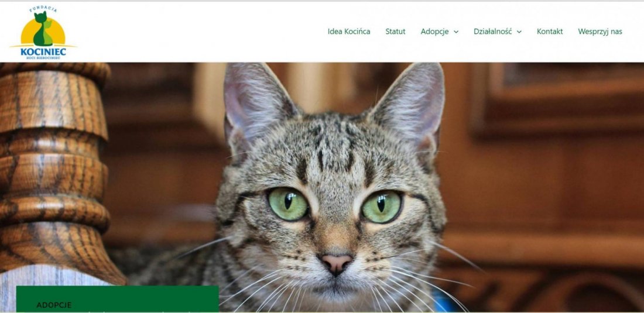This screenshot has height=313, width=644.
Task: Expand the Działalność submenu chevron
Action: pos(519,32)
